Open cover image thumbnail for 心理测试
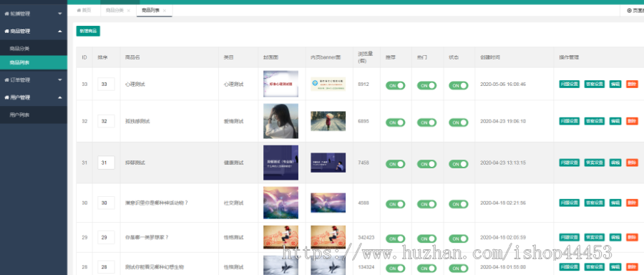The image size is (644, 275). point(281,84)
